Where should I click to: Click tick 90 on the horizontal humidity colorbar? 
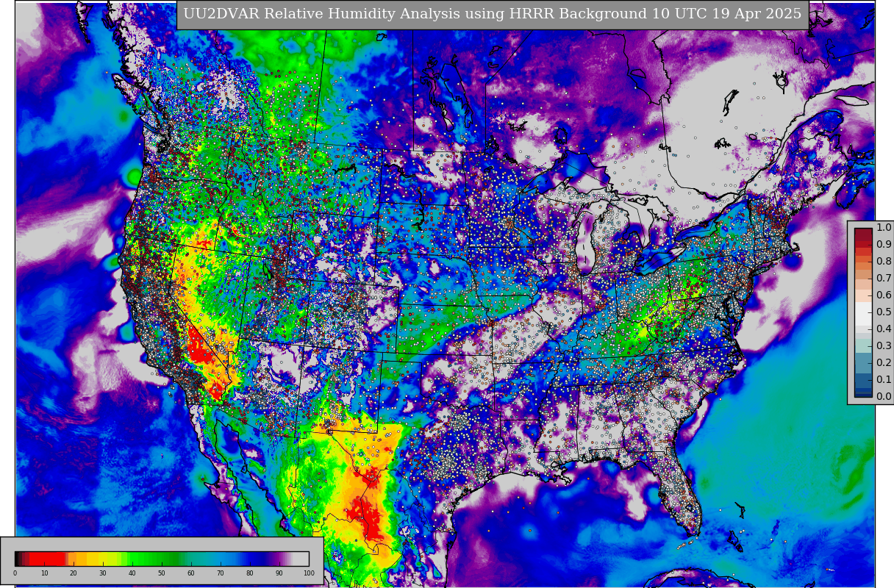[x=279, y=573]
